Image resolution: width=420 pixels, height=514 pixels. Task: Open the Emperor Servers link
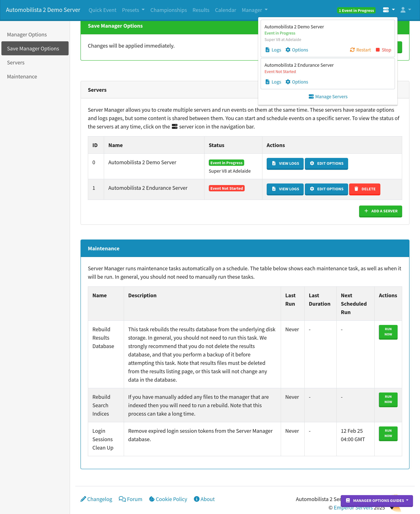tap(353, 508)
